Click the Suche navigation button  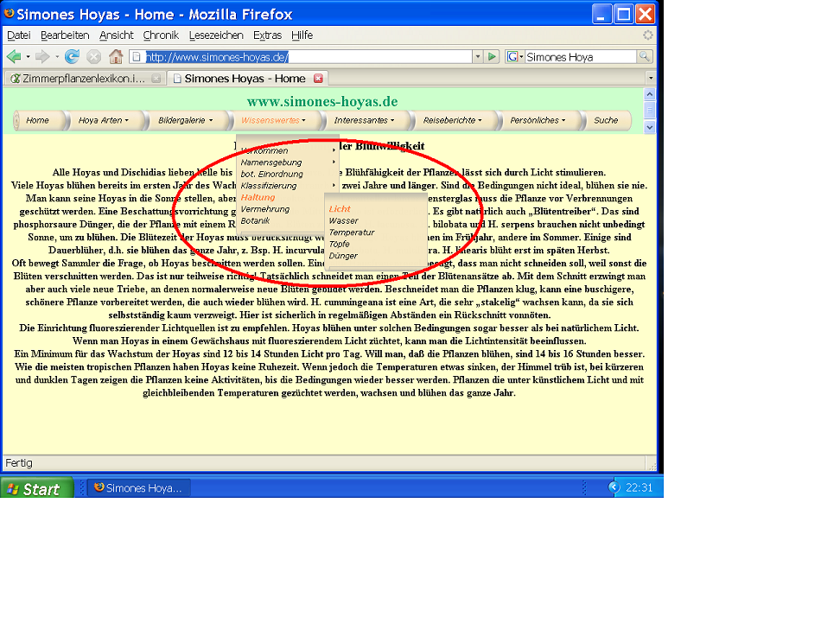coord(606,120)
